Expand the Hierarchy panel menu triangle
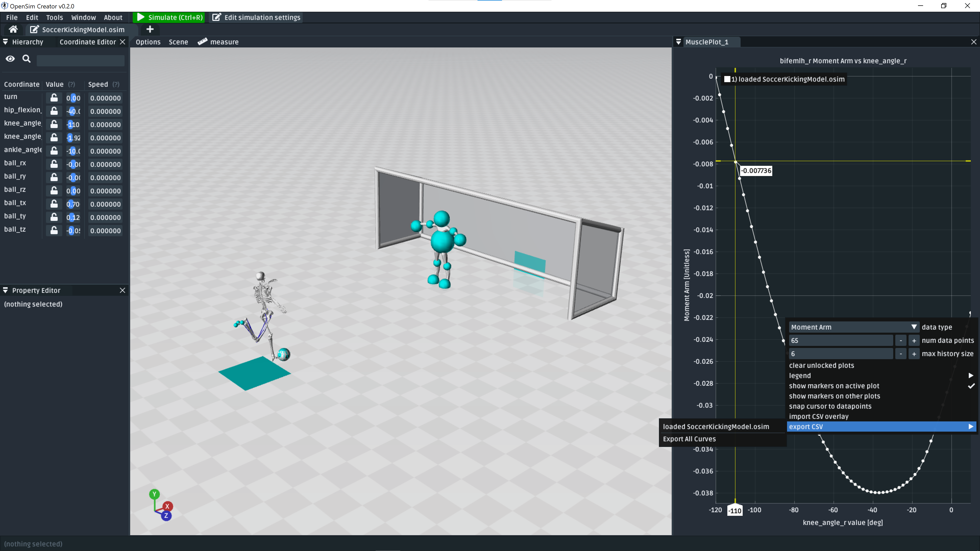Image resolution: width=980 pixels, height=551 pixels. (5, 42)
